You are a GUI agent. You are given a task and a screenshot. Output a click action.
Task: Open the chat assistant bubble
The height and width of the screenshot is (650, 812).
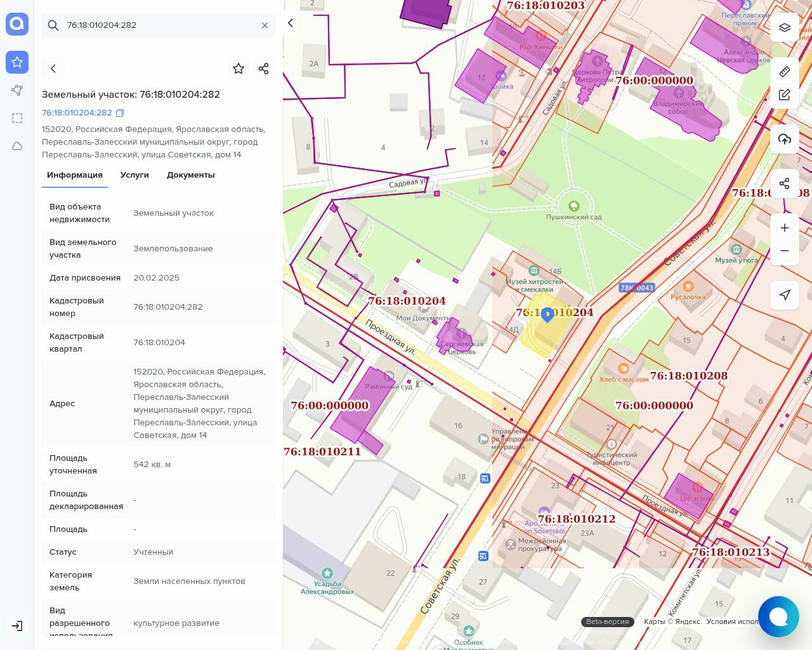(778, 616)
